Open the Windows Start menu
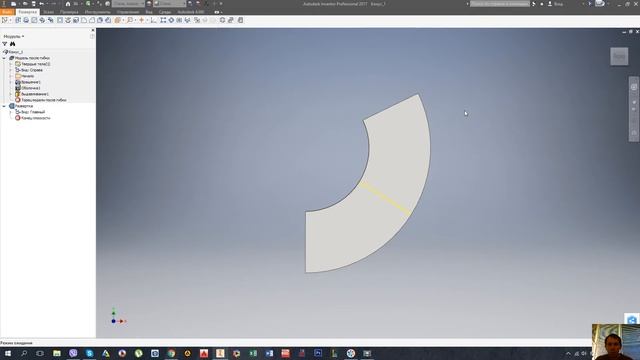 [8, 353]
